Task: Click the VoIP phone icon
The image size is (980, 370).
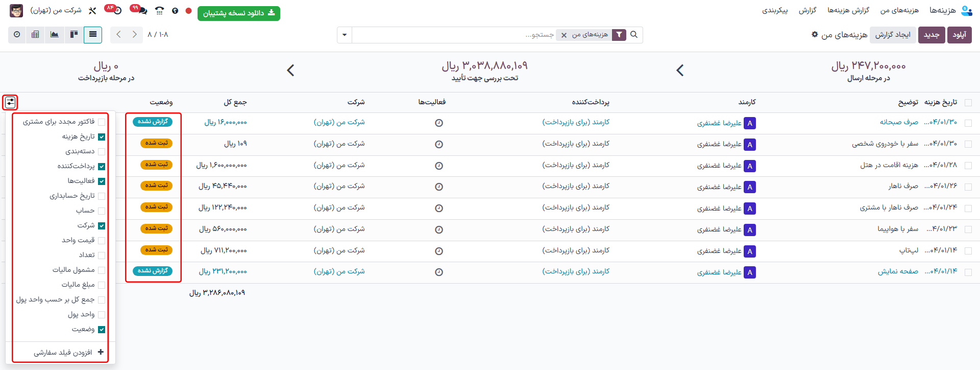Action: point(160,11)
